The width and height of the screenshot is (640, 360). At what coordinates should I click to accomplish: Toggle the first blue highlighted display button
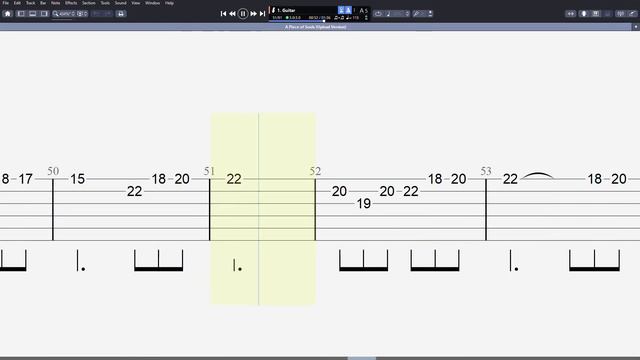pyautogui.click(x=341, y=10)
